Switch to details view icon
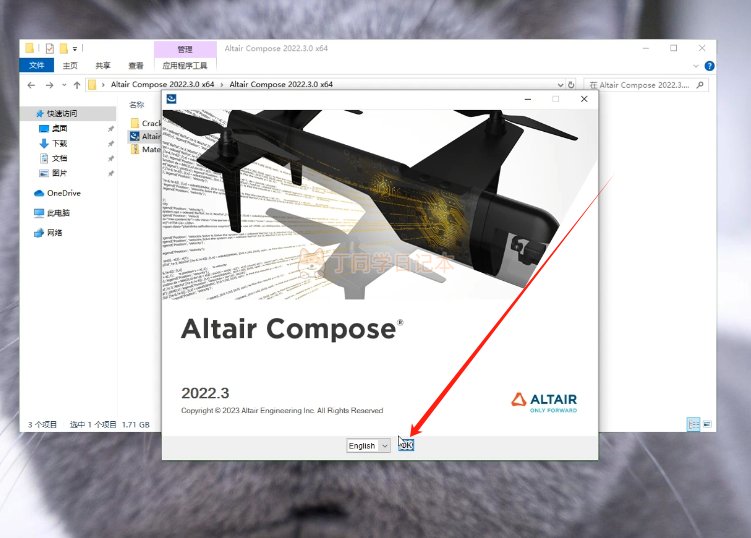Image resolution: width=751 pixels, height=538 pixels. 693,424
